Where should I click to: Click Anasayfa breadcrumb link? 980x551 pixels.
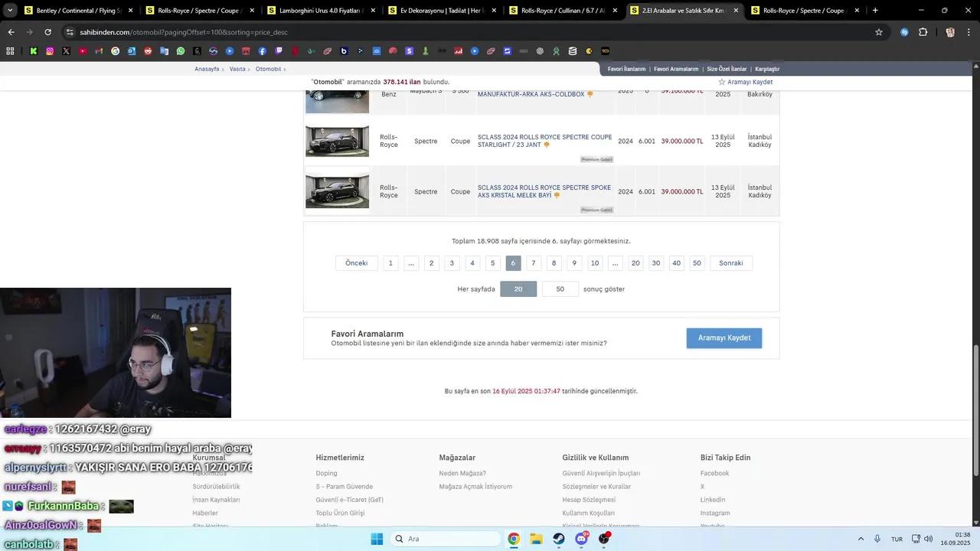[x=207, y=69]
